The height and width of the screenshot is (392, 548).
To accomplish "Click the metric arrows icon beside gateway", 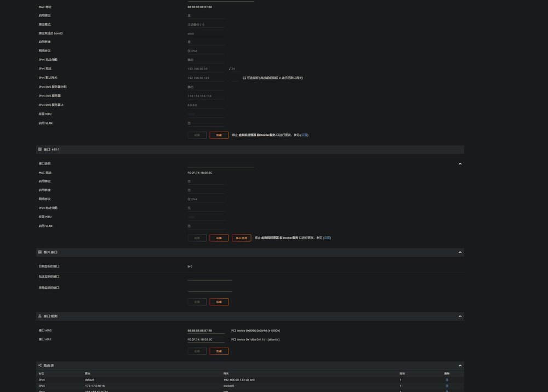I will [x=244, y=78].
